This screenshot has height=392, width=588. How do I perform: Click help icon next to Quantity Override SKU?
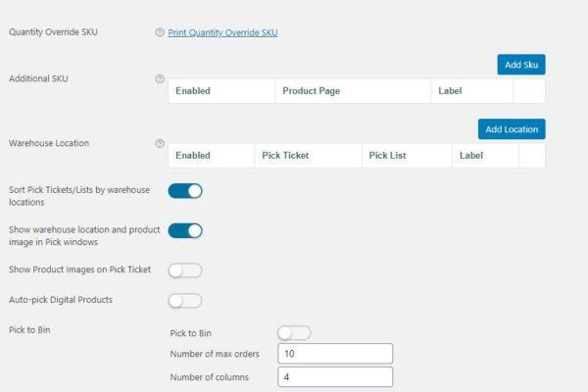[160, 32]
